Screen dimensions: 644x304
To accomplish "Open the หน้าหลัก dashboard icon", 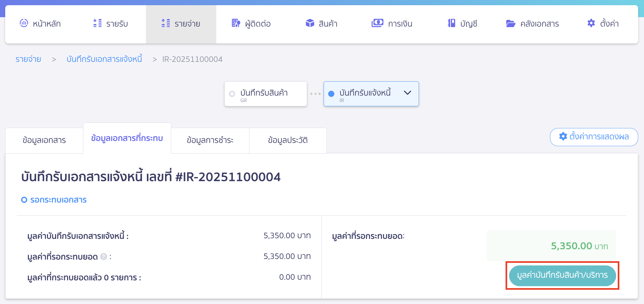I will pyautogui.click(x=24, y=23).
